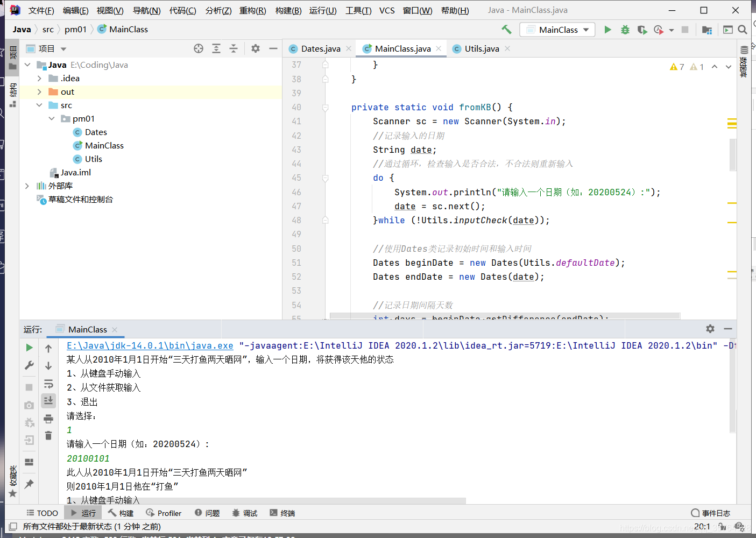Switch to the Dates.java tab
This screenshot has height=538, width=756.
321,48
